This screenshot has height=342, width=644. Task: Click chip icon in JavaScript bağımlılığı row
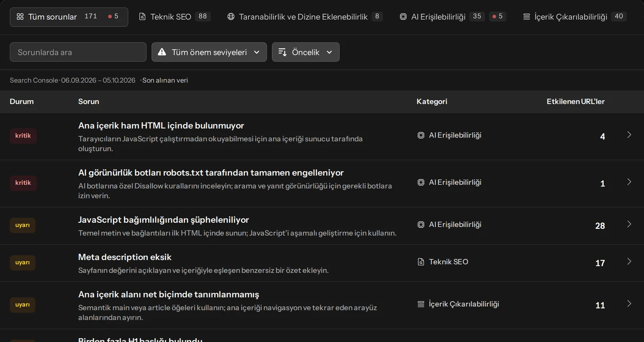coord(421,225)
